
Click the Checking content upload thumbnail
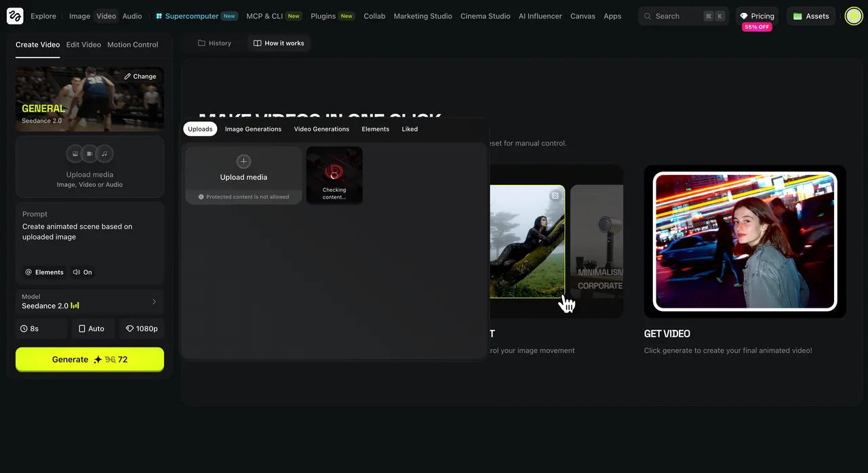(334, 176)
